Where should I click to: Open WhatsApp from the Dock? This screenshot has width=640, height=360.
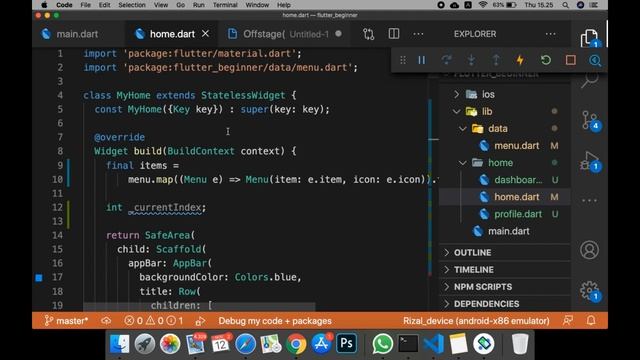coord(382,344)
